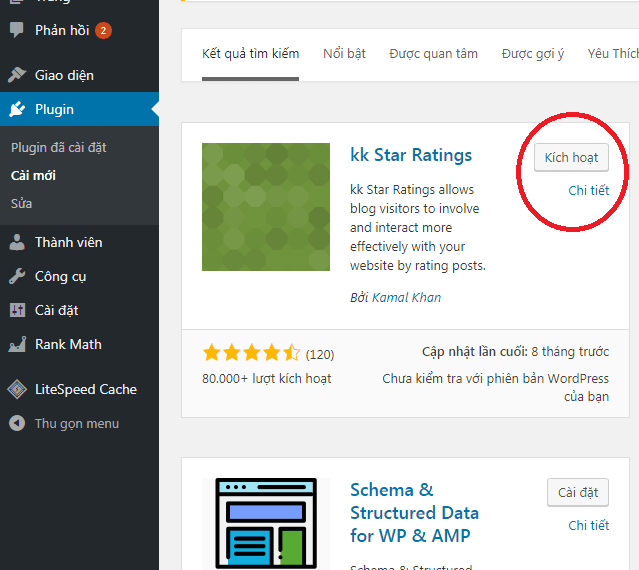Open Chi tiết for kk Star Ratings
639x570 pixels.
(588, 190)
